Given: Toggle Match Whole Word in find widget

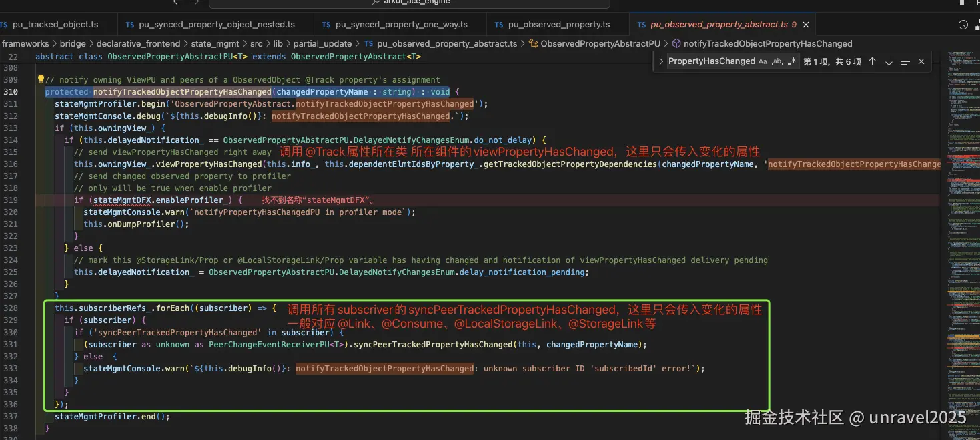Looking at the screenshot, I should [x=777, y=61].
